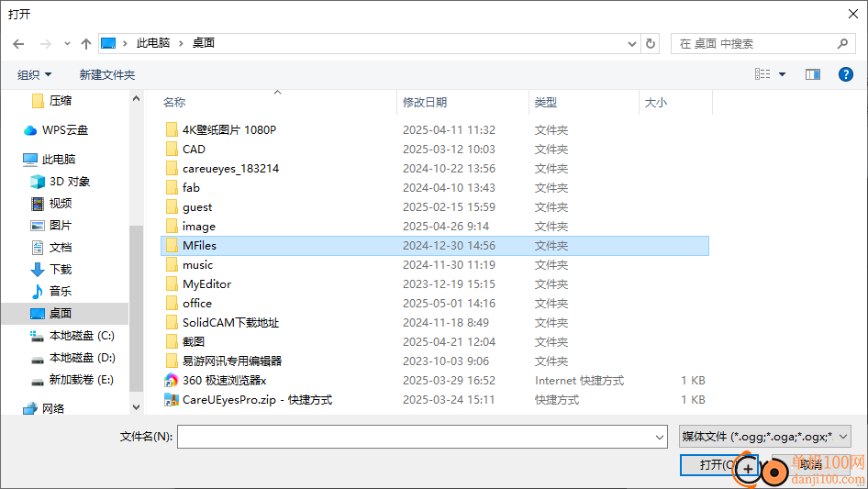This screenshot has height=489, width=868.
Task: Open the 媒体文件 file type dropdown
Action: tap(765, 437)
